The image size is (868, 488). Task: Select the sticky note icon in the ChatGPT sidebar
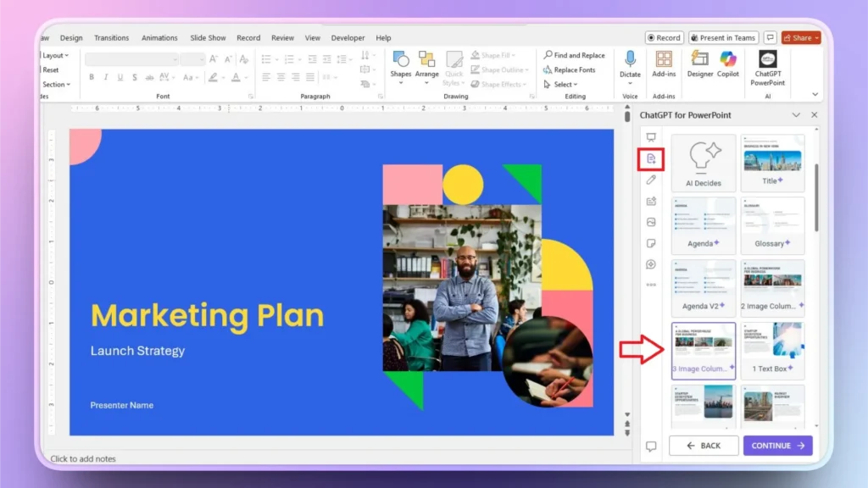(650, 242)
